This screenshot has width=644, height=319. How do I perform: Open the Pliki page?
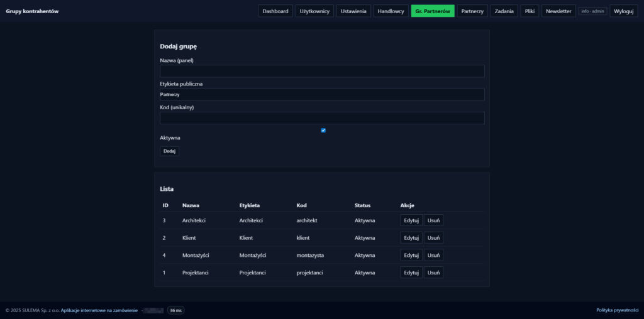click(530, 11)
